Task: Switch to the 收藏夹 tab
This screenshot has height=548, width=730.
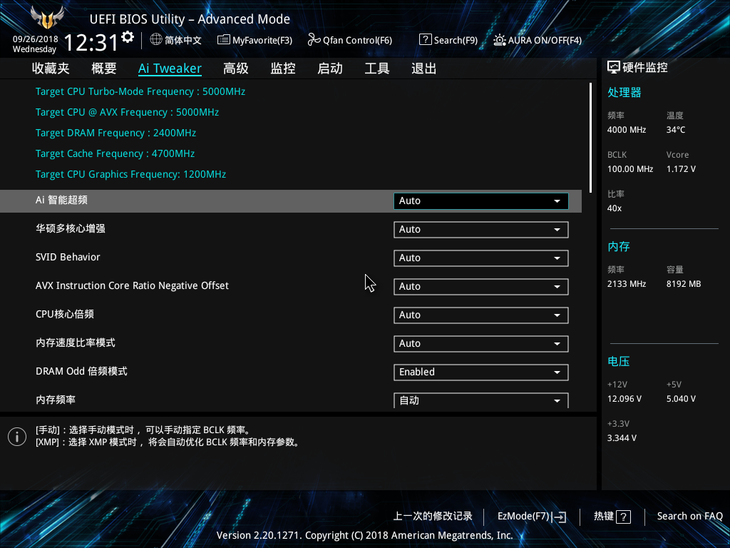Action: tap(51, 69)
